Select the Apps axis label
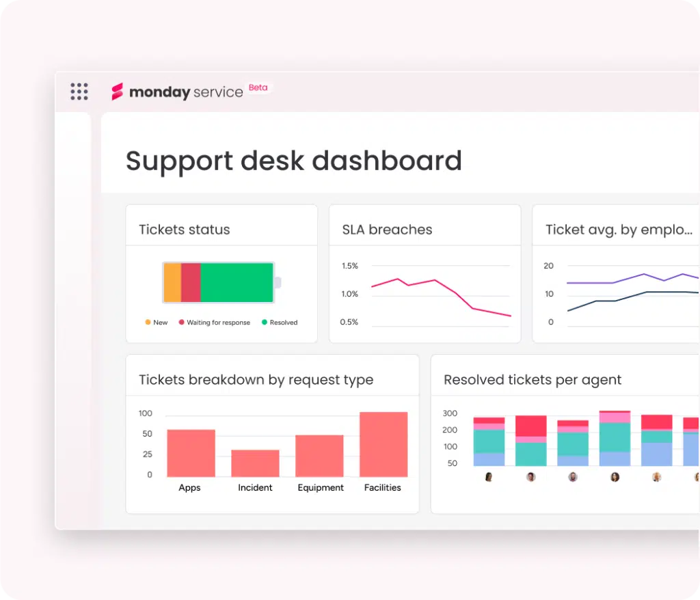The height and width of the screenshot is (600, 700). (189, 487)
